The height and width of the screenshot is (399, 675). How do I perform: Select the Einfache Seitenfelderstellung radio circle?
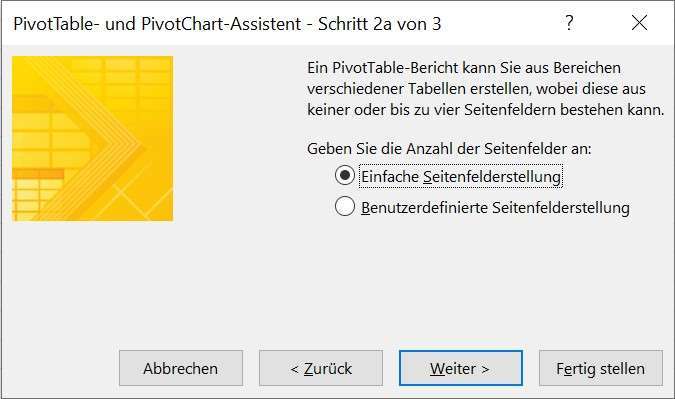pos(345,175)
